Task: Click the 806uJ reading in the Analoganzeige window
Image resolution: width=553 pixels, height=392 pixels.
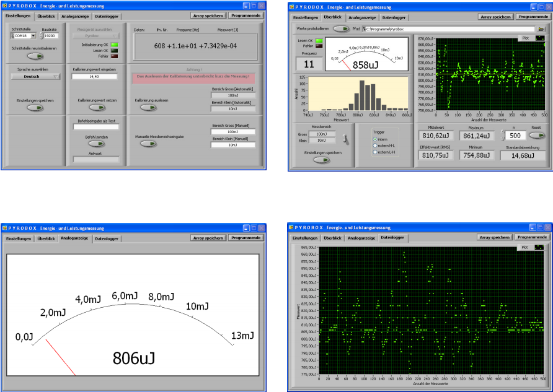Action: click(134, 358)
